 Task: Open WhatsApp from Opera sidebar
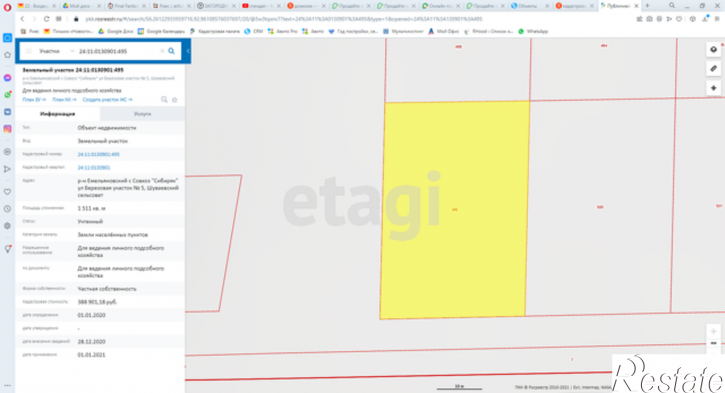tap(7, 95)
